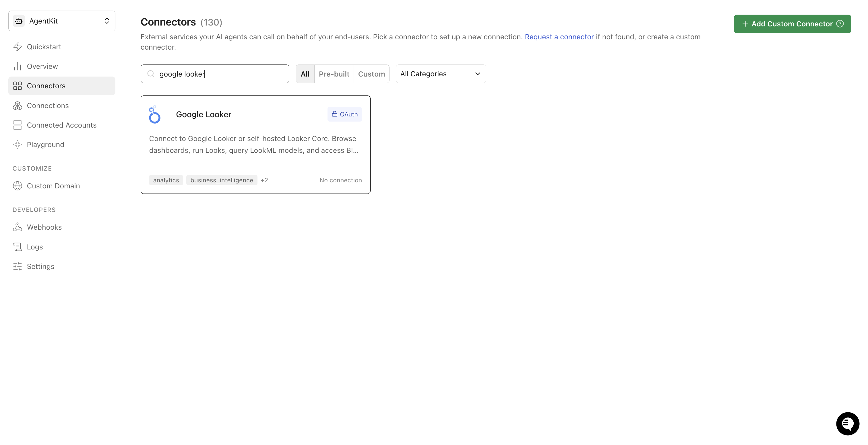This screenshot has width=868, height=445.
Task: Click the DEVELOPERS section label
Action: click(x=34, y=210)
